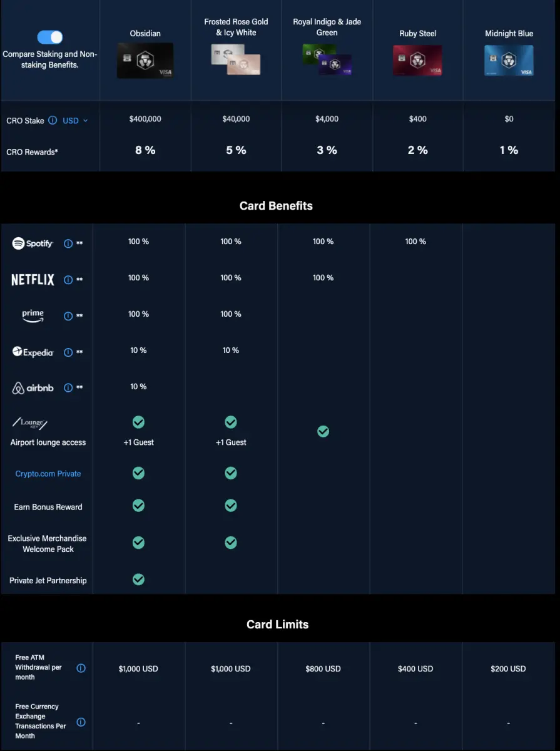Viewport: 560px width, 751px height.
Task: Click the $800 USD ATM withdrawal limit
Action: point(323,669)
